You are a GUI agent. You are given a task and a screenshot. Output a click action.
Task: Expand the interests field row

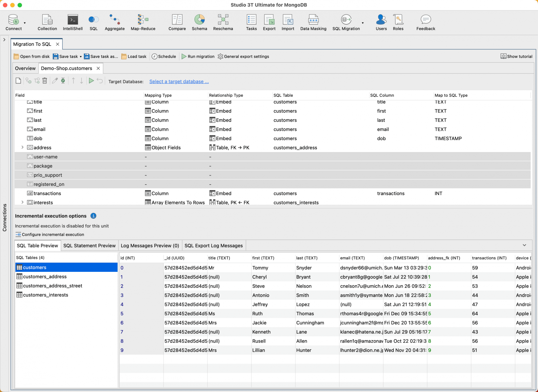pyautogui.click(x=22, y=202)
